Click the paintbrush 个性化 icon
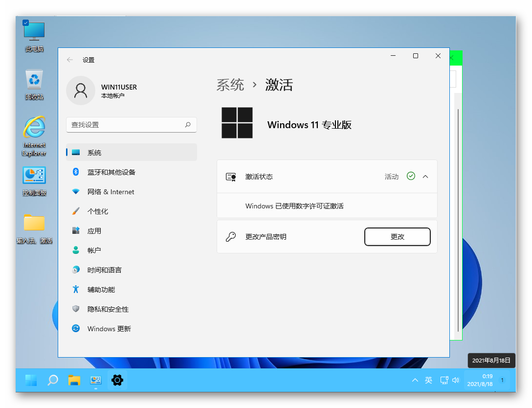 (x=76, y=211)
